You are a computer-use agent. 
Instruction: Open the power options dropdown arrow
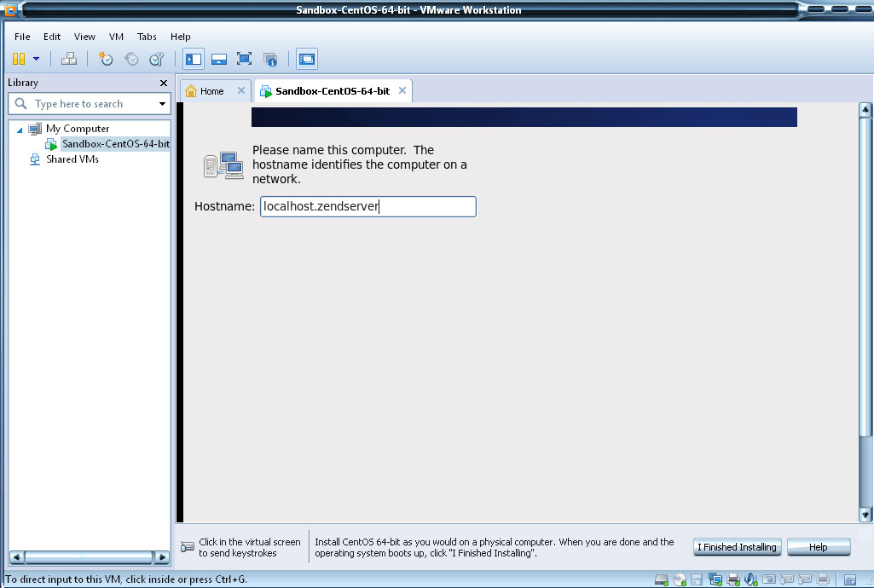point(36,59)
